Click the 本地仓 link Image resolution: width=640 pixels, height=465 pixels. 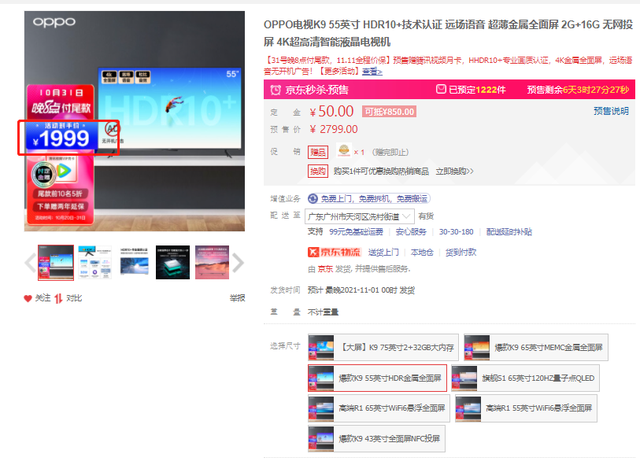point(422,252)
